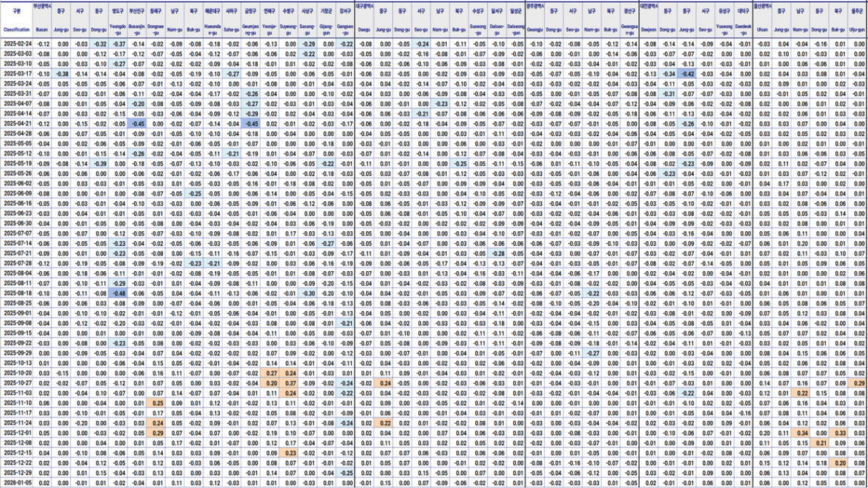Select the highlighted -0.30 cell in the 2025-08-18 row
Viewport: 868px width, 488px height.
click(x=308, y=293)
